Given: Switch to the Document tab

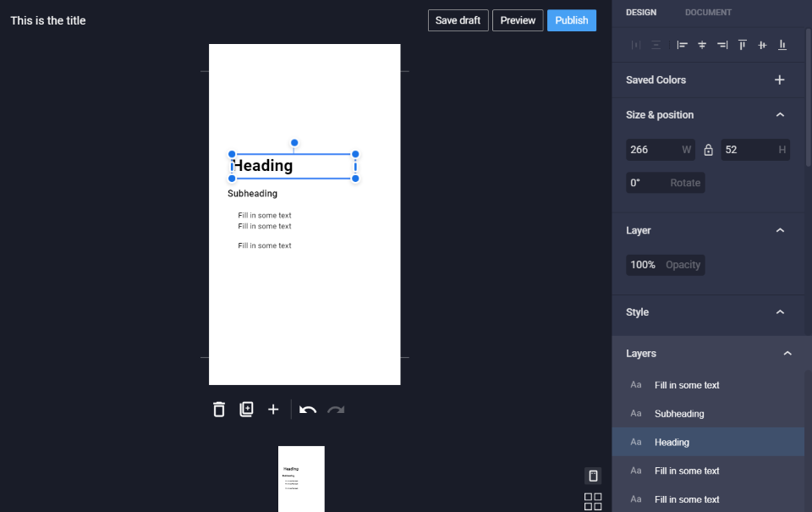Looking at the screenshot, I should click(x=708, y=13).
